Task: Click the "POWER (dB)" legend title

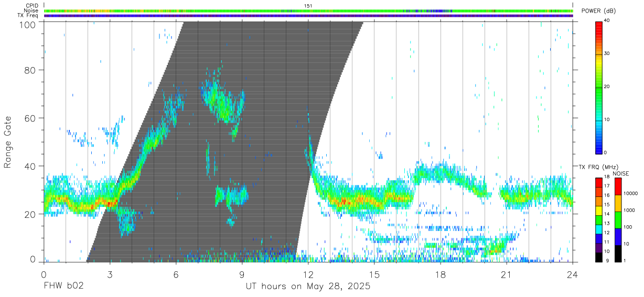Action: tap(598, 11)
